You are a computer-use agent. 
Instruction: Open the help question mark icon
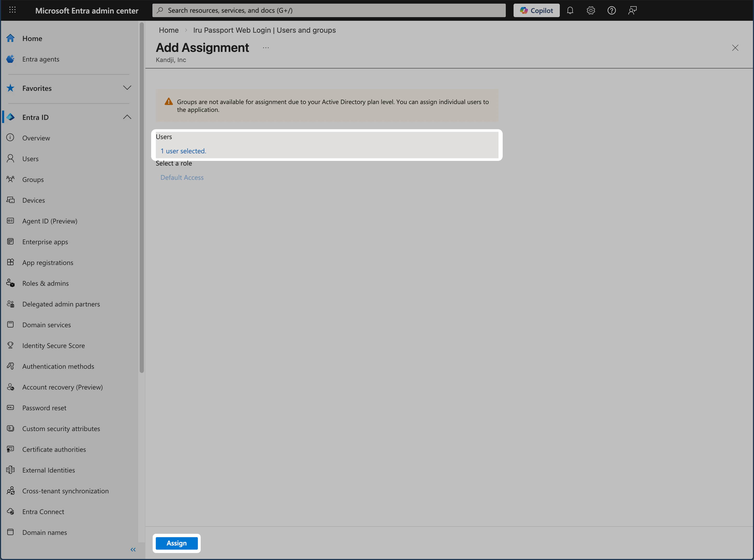[611, 10]
